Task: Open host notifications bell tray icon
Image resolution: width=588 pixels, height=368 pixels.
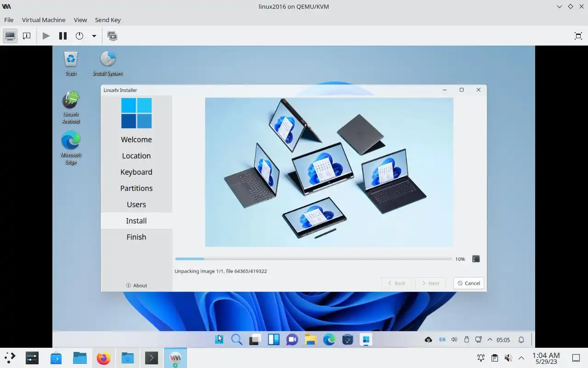Action: 481,358
